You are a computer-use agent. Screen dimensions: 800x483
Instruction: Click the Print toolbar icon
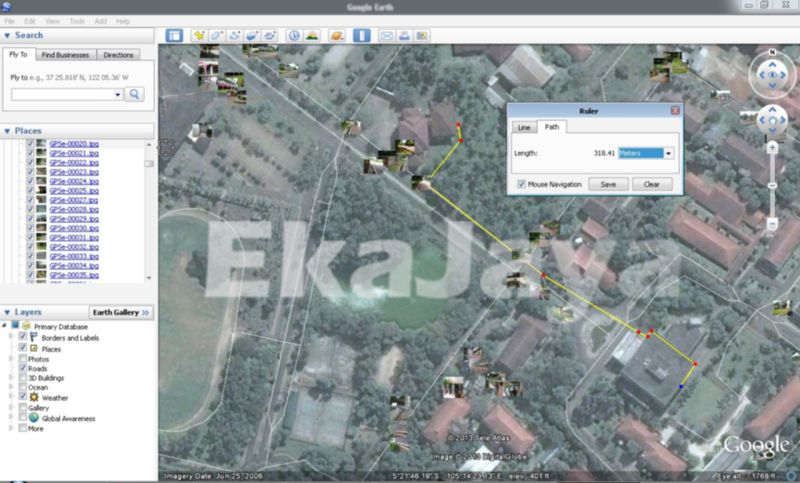point(404,35)
